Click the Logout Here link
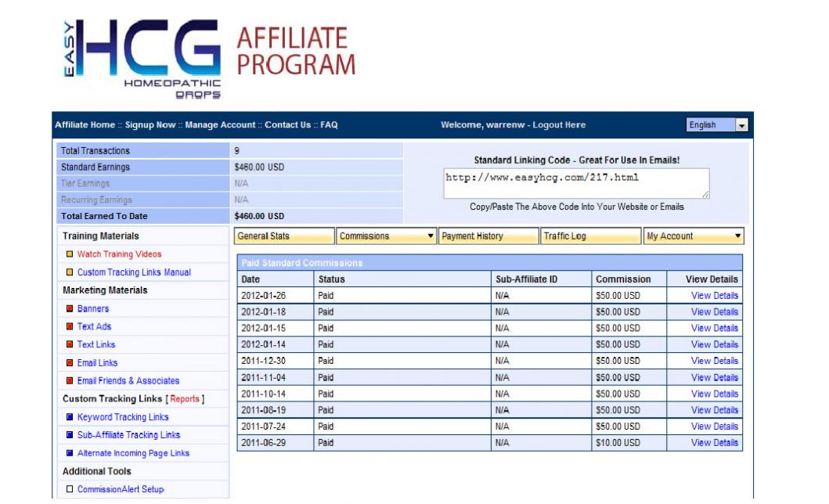The width and height of the screenshot is (829, 504). pos(559,125)
